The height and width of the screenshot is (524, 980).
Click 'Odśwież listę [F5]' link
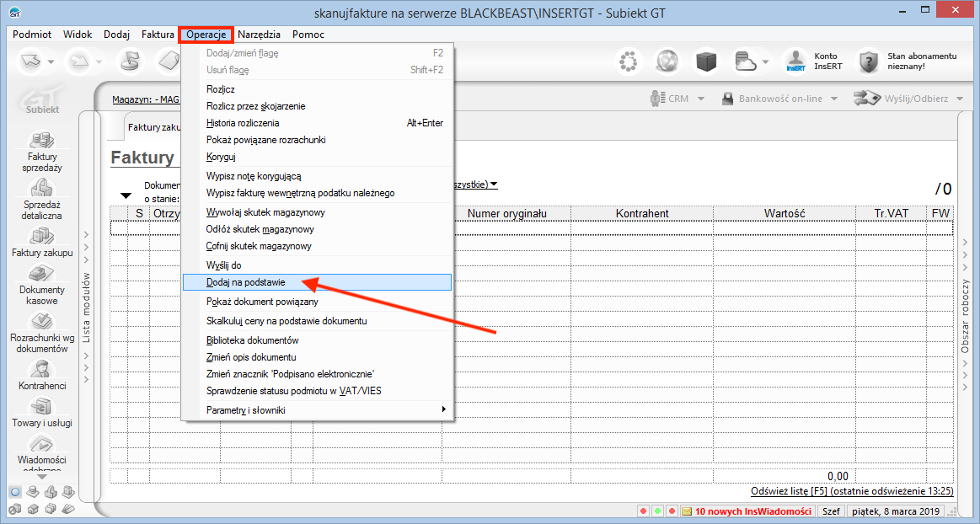789,490
